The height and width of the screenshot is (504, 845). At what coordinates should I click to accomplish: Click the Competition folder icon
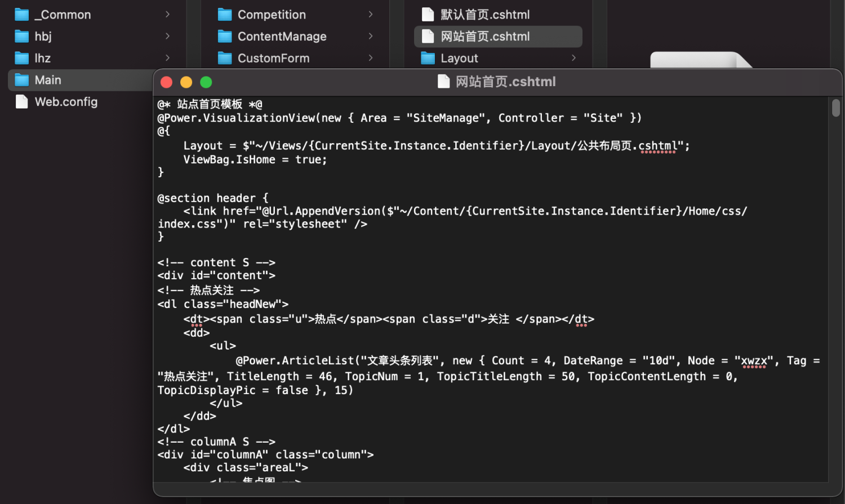[225, 15]
